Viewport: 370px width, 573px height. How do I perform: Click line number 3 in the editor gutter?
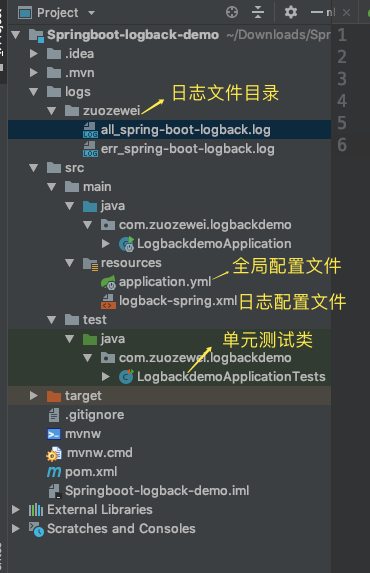point(342,79)
